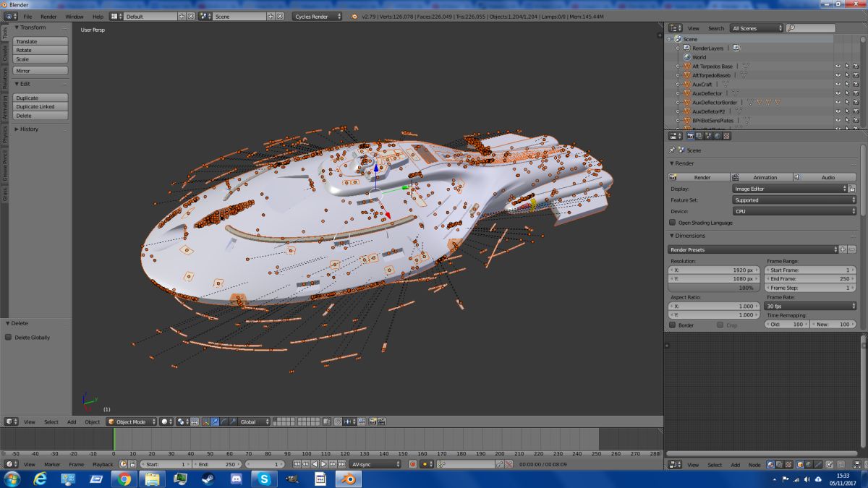Image resolution: width=868 pixels, height=488 pixels.
Task: Select the translate manipulator arrow icon
Action: [x=216, y=421]
